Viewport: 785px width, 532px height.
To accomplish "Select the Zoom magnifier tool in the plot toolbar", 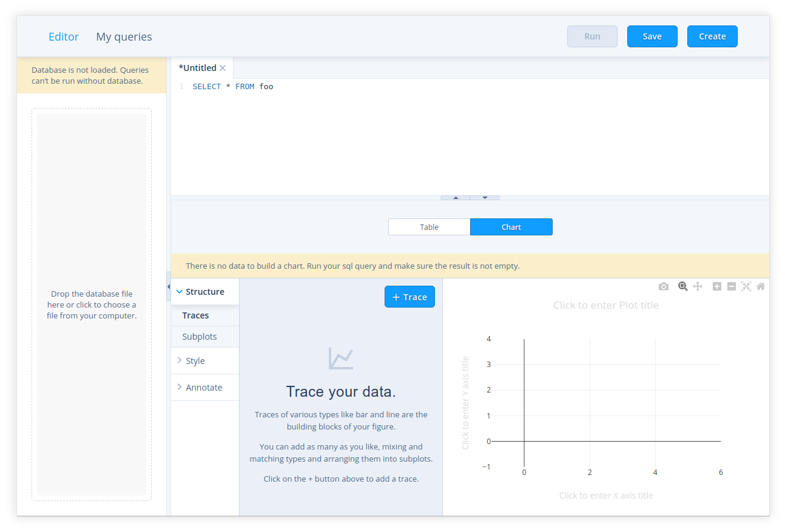I will pyautogui.click(x=682, y=286).
